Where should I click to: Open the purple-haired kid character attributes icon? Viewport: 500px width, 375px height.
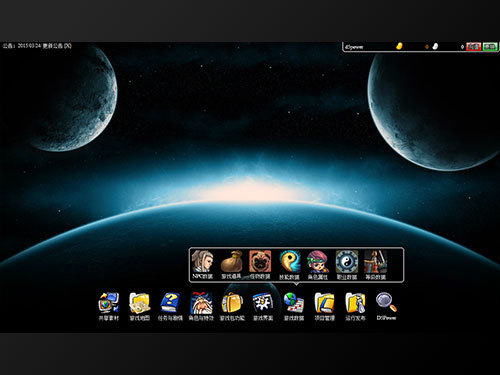[x=318, y=262]
